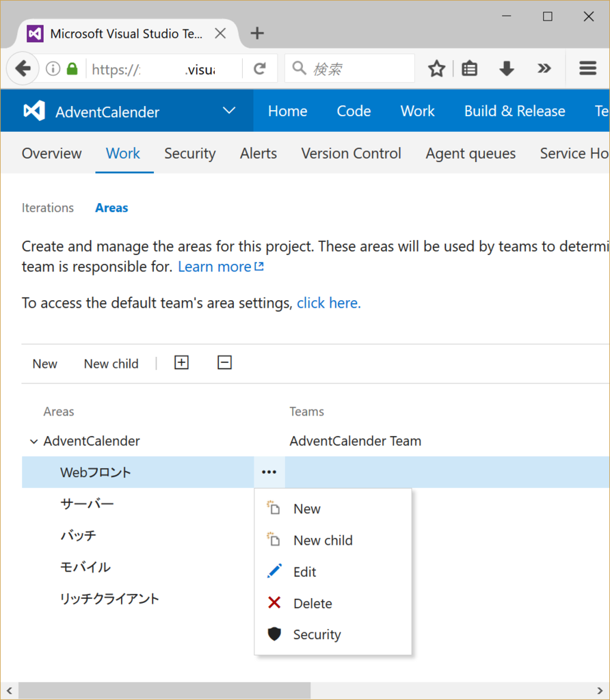Viewport: 610px width, 700px height.
Task: Follow the click here link
Action: (329, 303)
